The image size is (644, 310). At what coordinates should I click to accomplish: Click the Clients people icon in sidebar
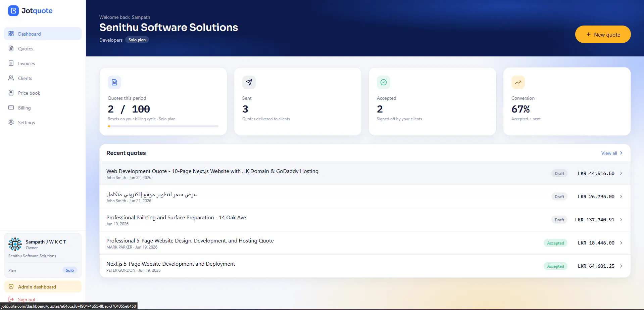pos(11,78)
